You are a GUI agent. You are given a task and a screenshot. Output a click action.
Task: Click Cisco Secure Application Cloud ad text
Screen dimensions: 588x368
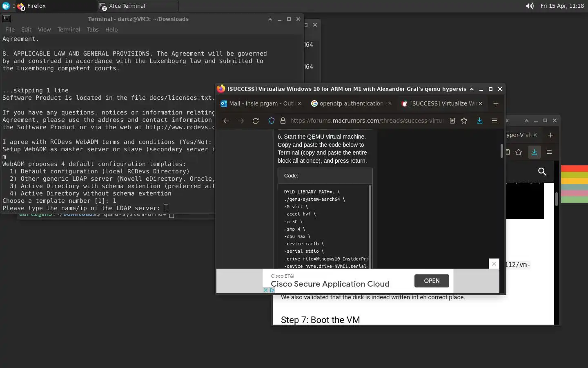coord(330,284)
